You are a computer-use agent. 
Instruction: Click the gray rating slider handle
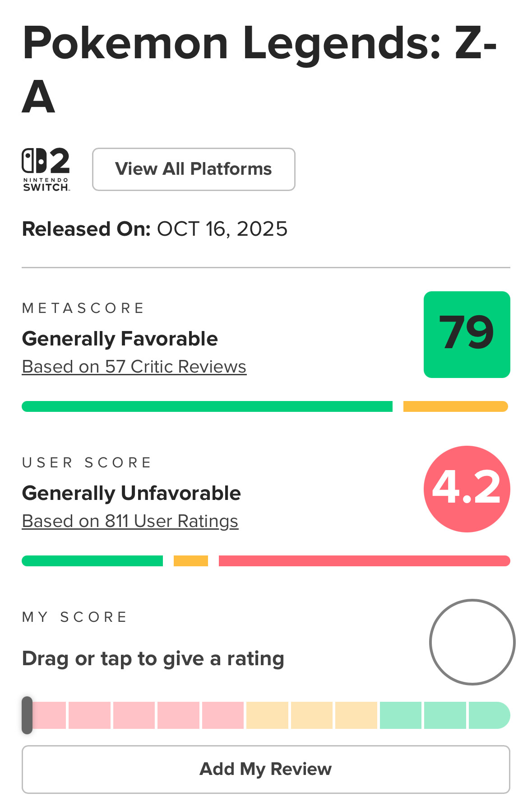pyautogui.click(x=27, y=715)
